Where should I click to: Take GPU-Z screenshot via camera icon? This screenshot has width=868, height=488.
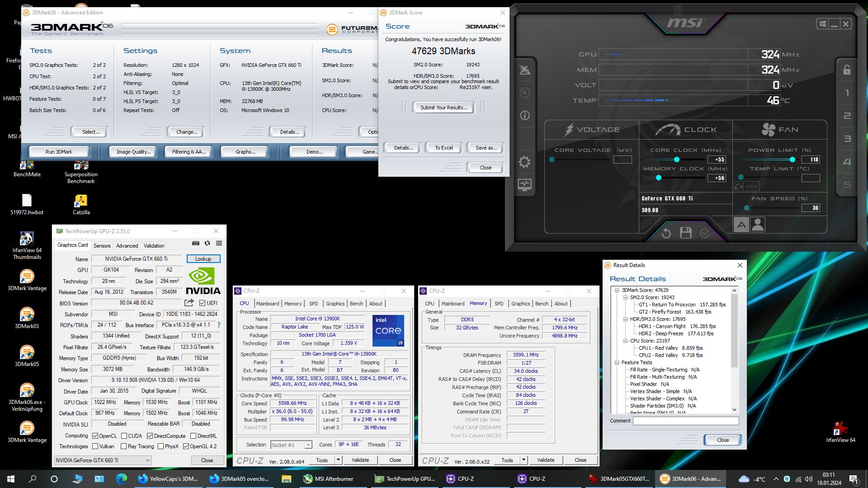[x=195, y=243]
